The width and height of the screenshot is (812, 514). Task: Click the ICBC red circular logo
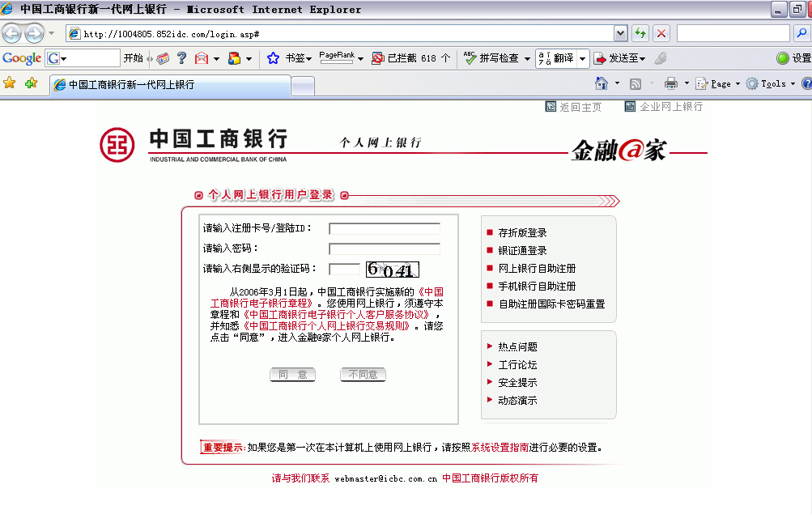click(117, 145)
